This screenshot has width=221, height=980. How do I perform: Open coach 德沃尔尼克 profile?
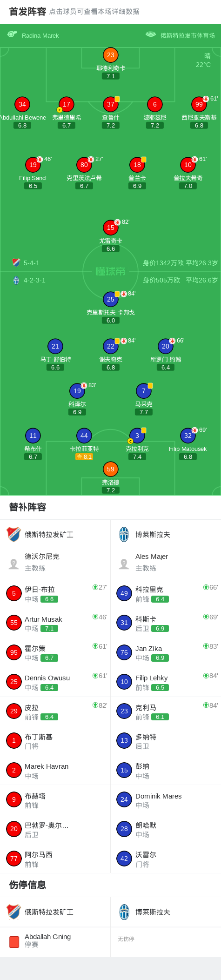[55, 562]
